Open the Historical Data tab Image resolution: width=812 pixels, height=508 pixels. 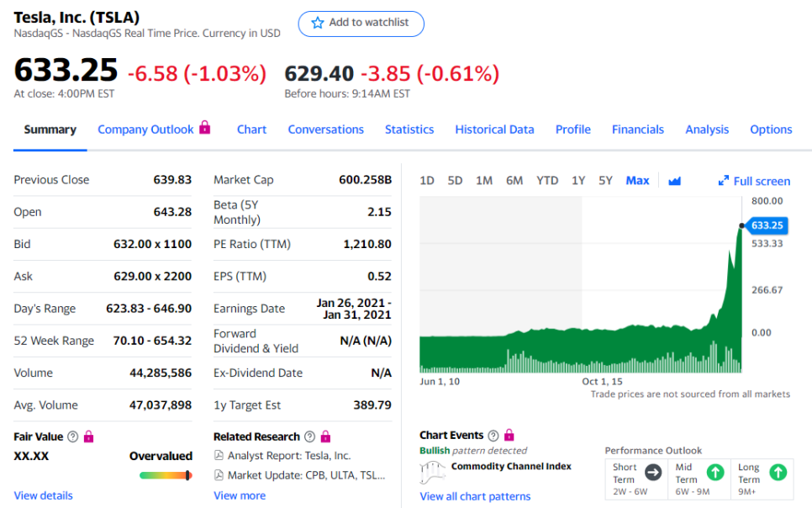click(x=494, y=130)
